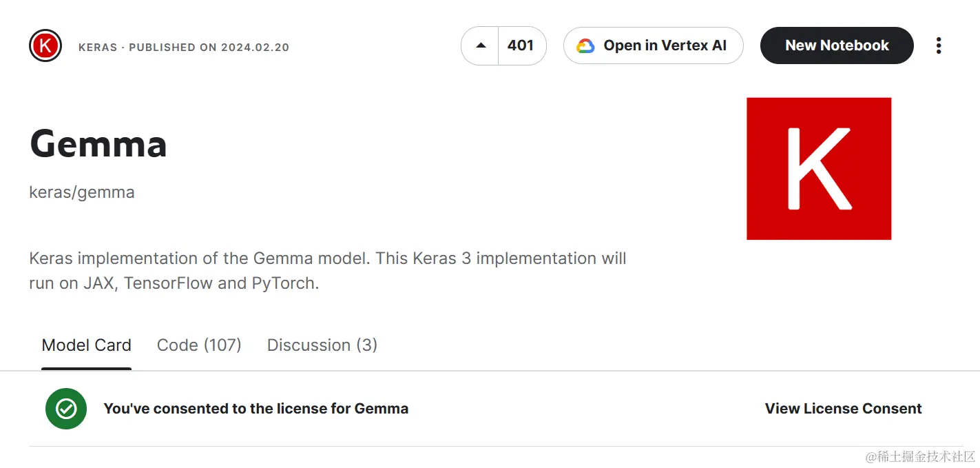
Task: Click the round Keras avatar icon
Action: 45,46
